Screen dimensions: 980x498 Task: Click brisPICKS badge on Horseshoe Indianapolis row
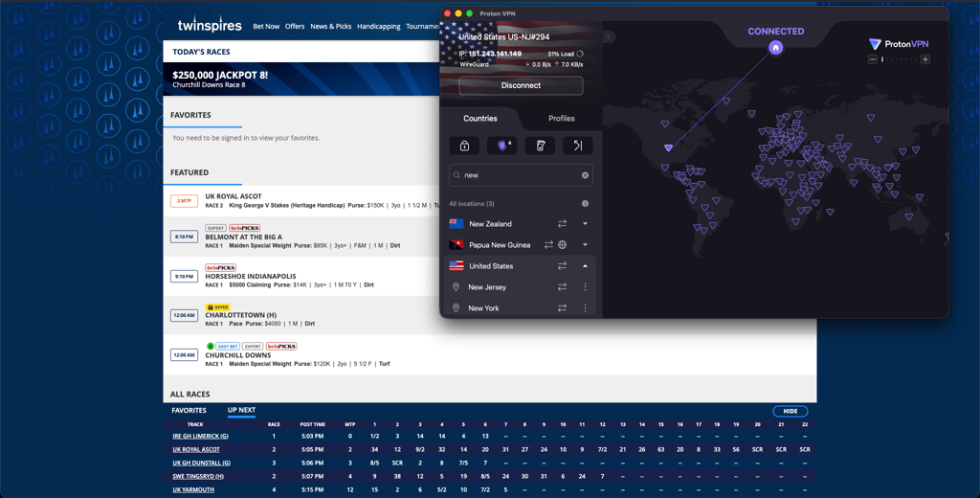(x=220, y=268)
